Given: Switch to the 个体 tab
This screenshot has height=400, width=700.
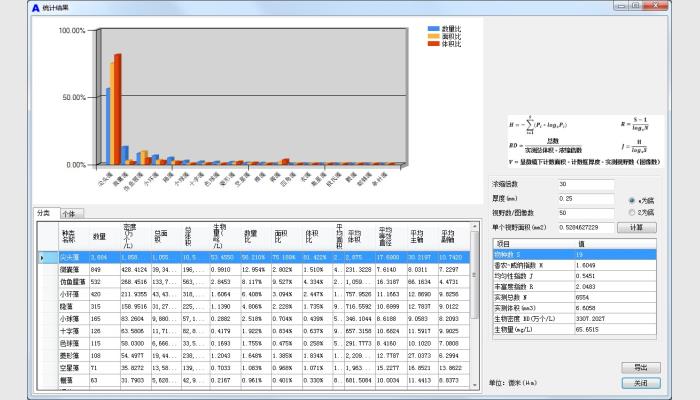Looking at the screenshot, I should pos(70,213).
